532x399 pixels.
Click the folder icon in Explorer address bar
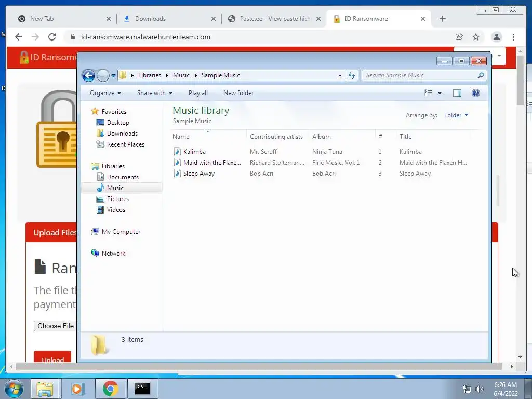(123, 75)
